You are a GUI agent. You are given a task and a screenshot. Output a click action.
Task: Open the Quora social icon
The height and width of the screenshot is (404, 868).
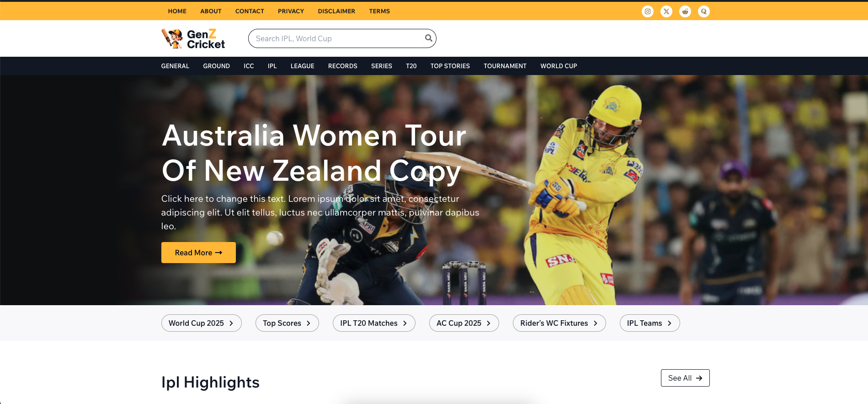pos(703,11)
